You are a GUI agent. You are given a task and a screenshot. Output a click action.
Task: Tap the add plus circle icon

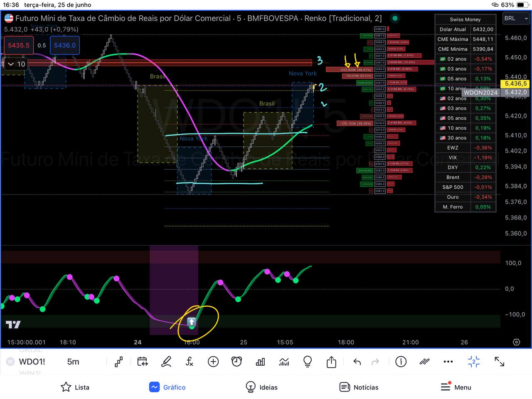point(213,362)
